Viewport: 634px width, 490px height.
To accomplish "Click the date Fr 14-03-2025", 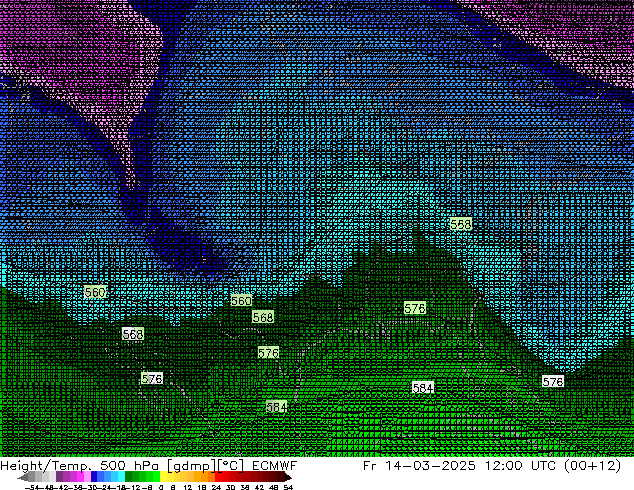I will (419, 465).
